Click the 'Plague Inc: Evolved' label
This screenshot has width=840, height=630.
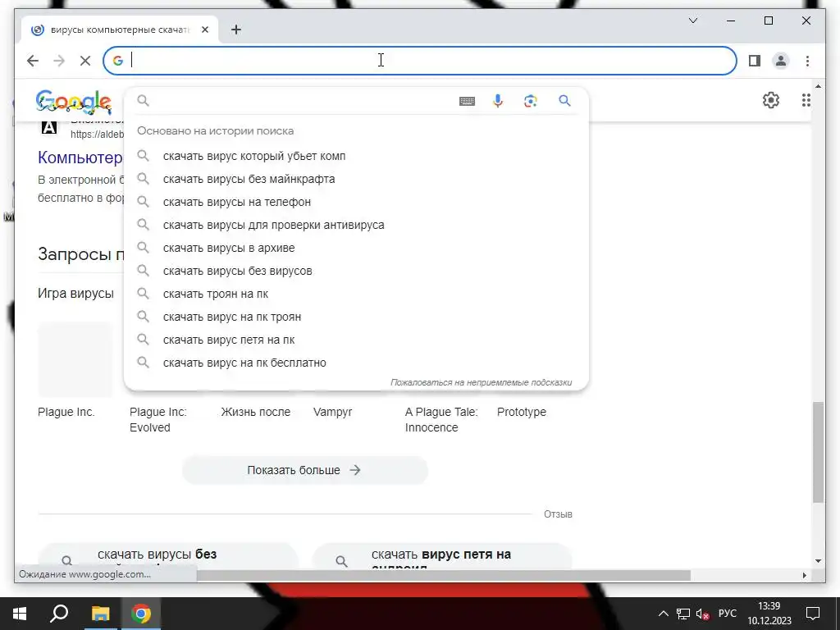coord(158,419)
